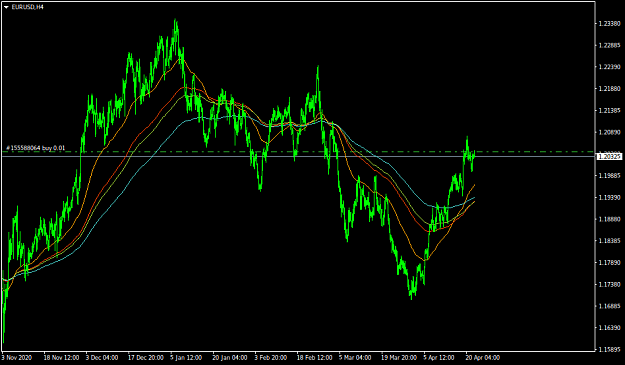Click the 18 Nov 12:00 time label
This screenshot has height=365, width=625.
coord(61,358)
